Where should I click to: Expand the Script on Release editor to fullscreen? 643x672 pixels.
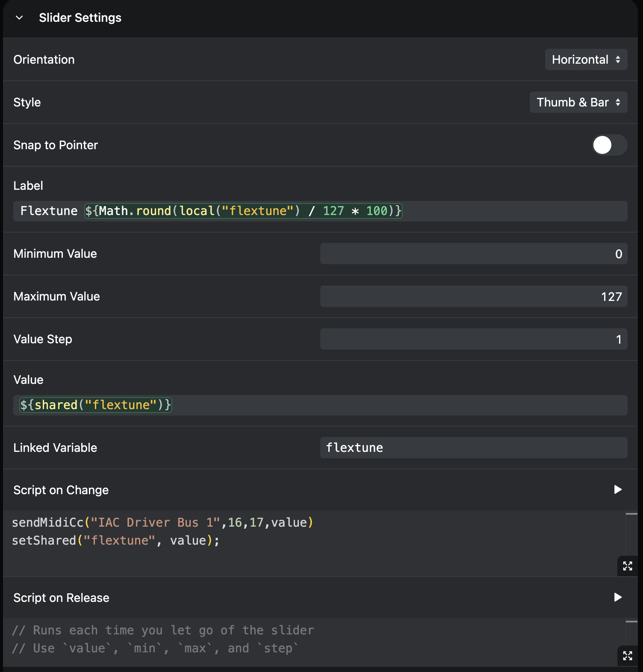click(x=627, y=656)
